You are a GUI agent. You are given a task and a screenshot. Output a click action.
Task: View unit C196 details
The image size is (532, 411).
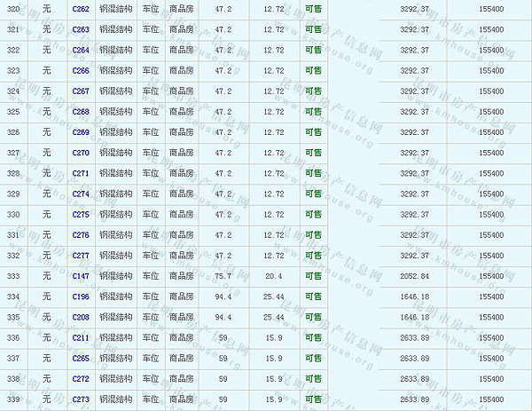click(81, 296)
